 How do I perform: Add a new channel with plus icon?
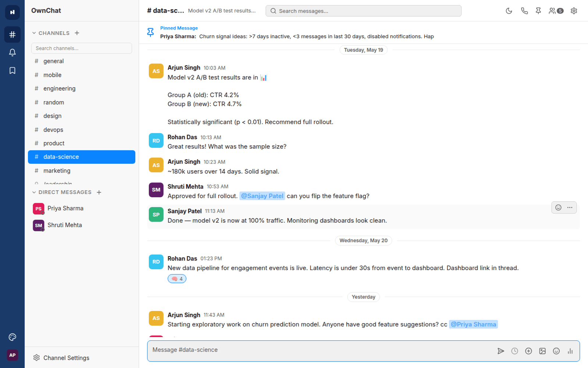pos(77,33)
